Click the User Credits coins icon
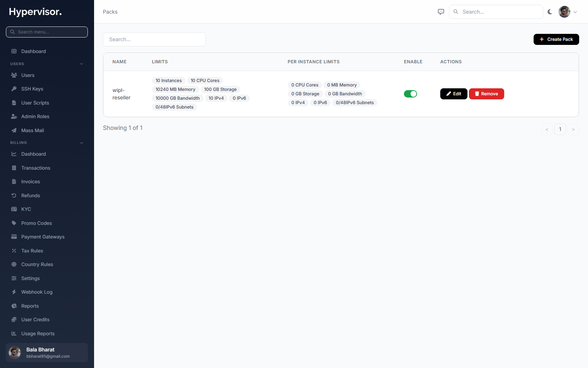 click(x=14, y=319)
